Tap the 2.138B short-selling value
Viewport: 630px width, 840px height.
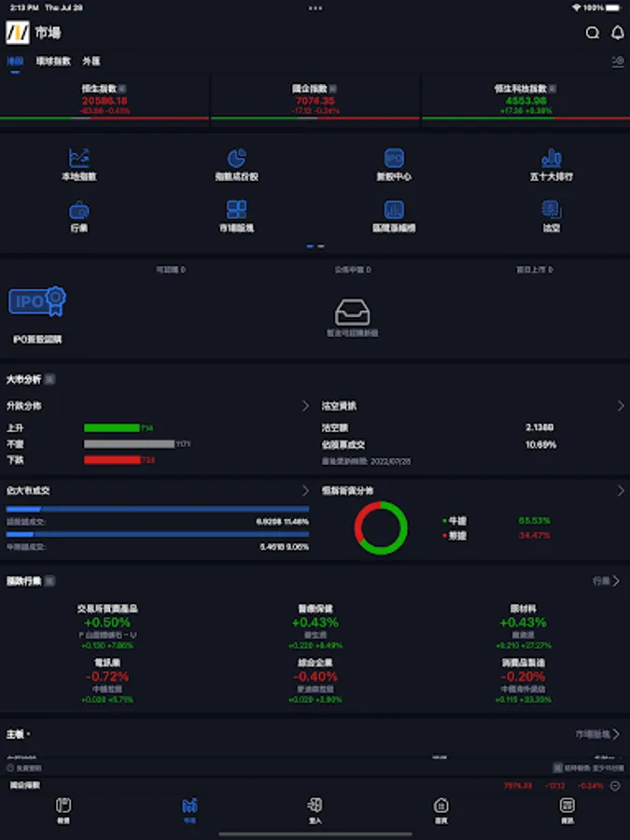tap(539, 427)
